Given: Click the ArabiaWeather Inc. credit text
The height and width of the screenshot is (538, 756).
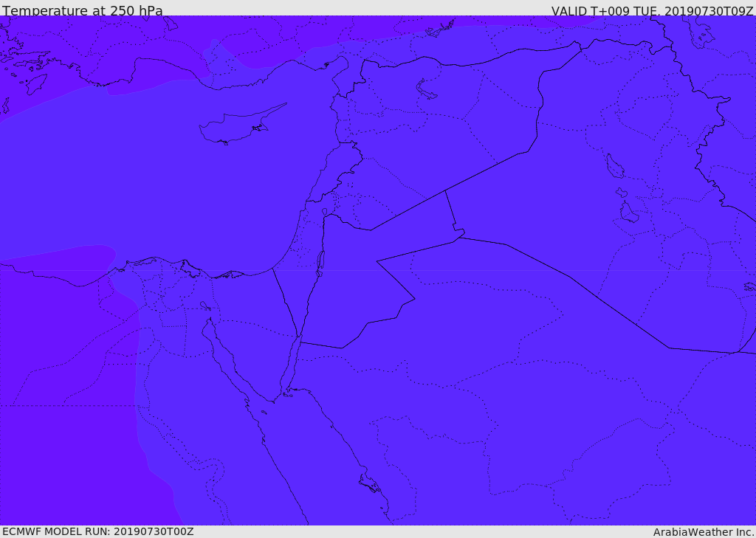Looking at the screenshot, I should pos(703,531).
